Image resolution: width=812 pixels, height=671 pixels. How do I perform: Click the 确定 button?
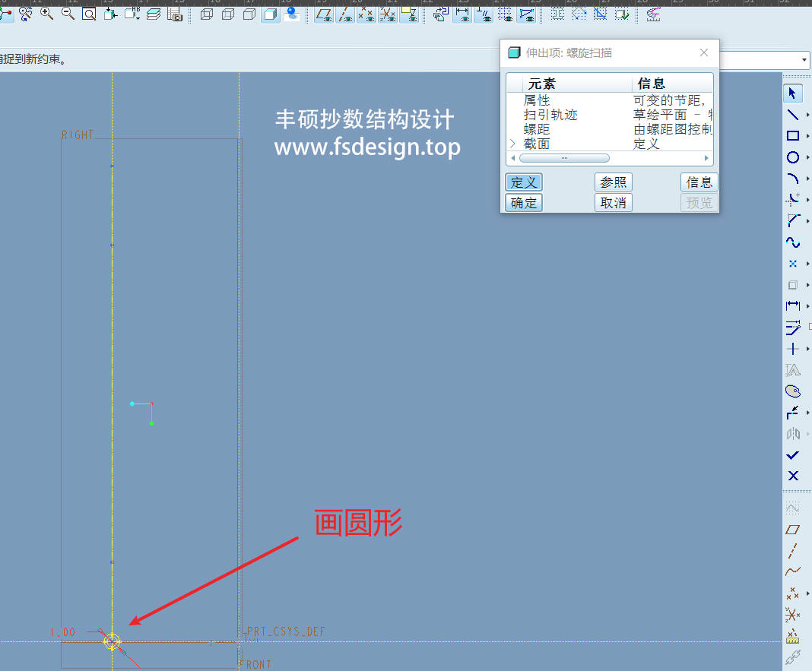click(524, 203)
